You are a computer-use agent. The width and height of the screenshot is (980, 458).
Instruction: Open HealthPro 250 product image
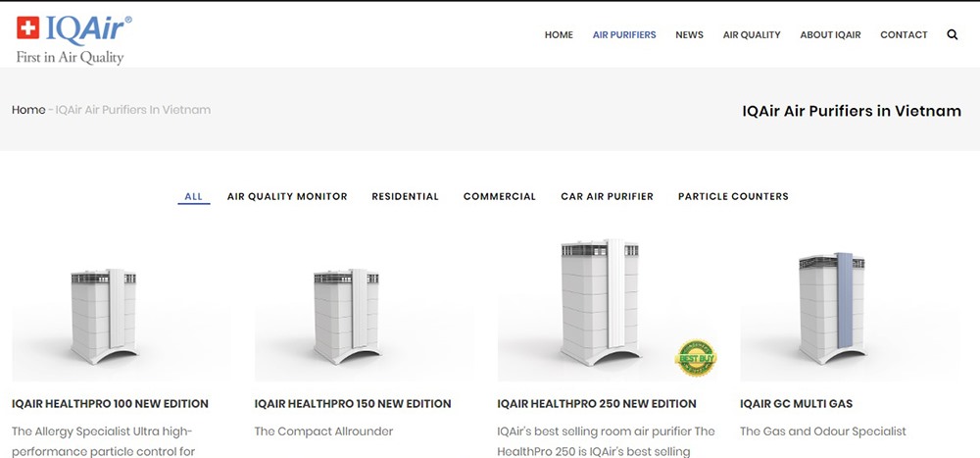coord(607,309)
